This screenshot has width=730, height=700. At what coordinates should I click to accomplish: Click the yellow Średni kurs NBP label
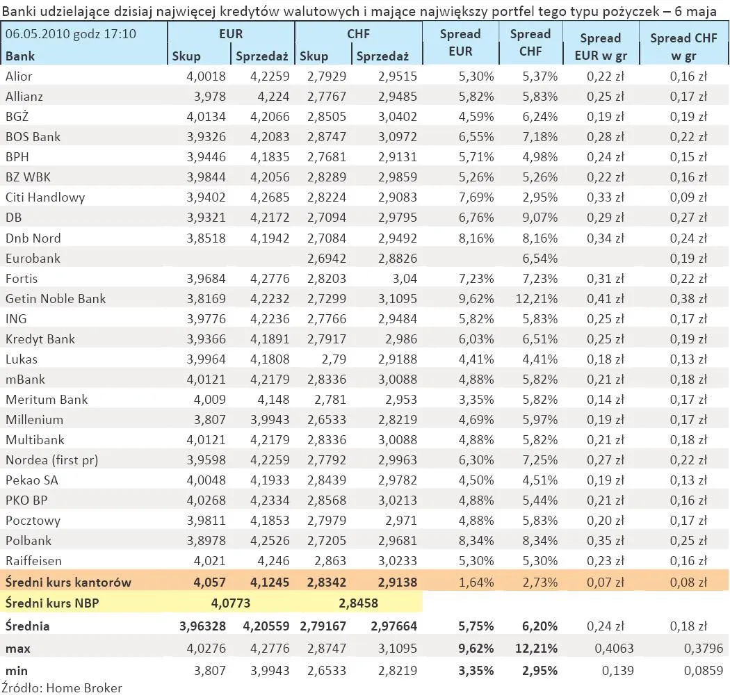point(51,603)
